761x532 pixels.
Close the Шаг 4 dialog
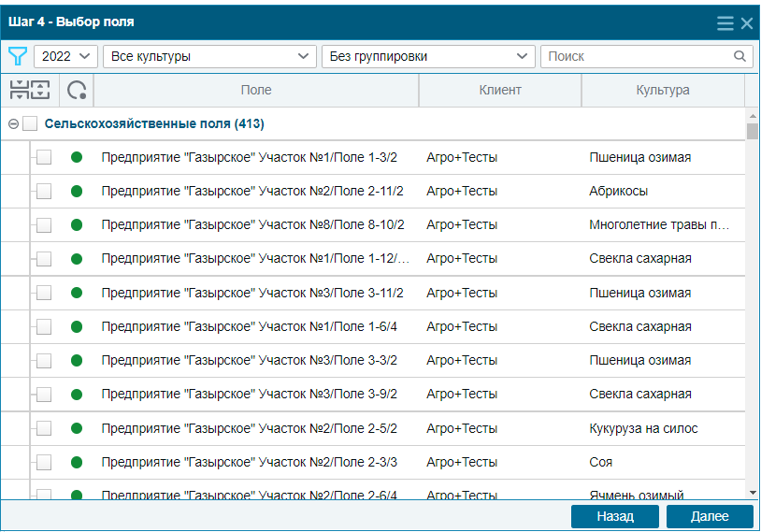click(x=747, y=22)
